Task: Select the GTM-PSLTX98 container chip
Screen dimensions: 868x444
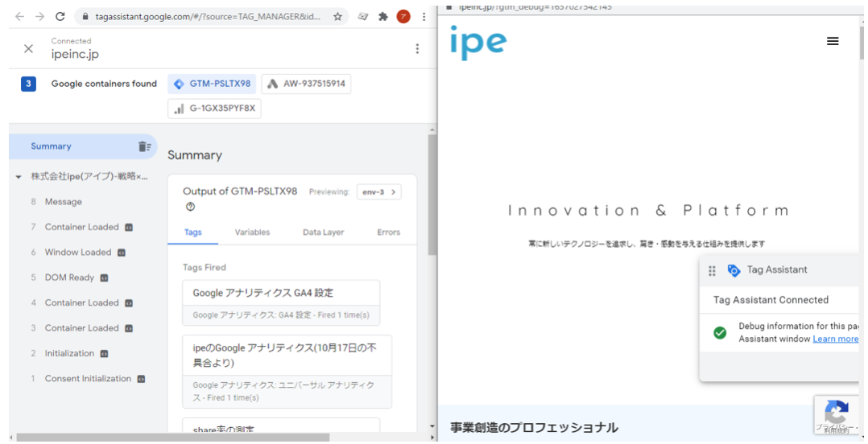Action: click(x=213, y=84)
